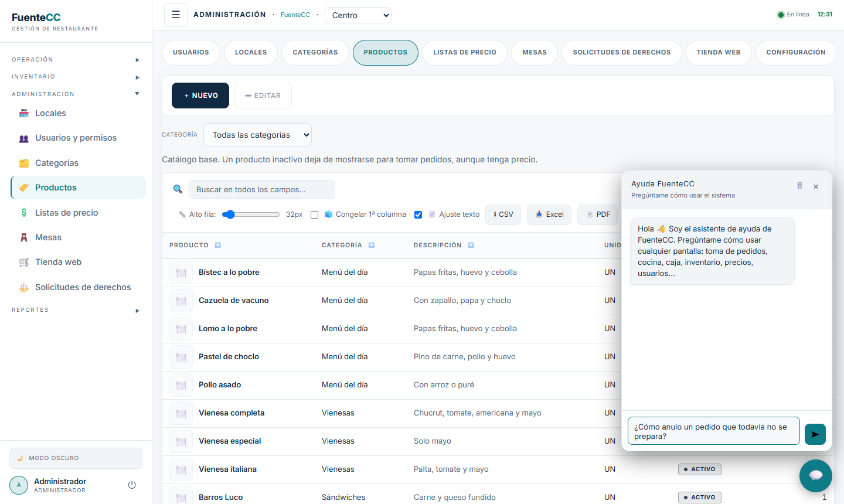Focus the chat message input box
Screen dimensions: 844x504
(714, 431)
